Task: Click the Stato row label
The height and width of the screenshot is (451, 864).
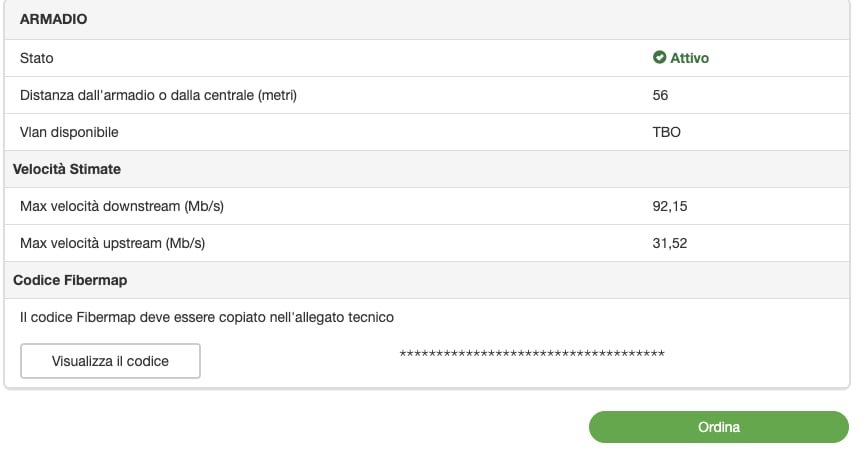Action: pyautogui.click(x=37, y=58)
